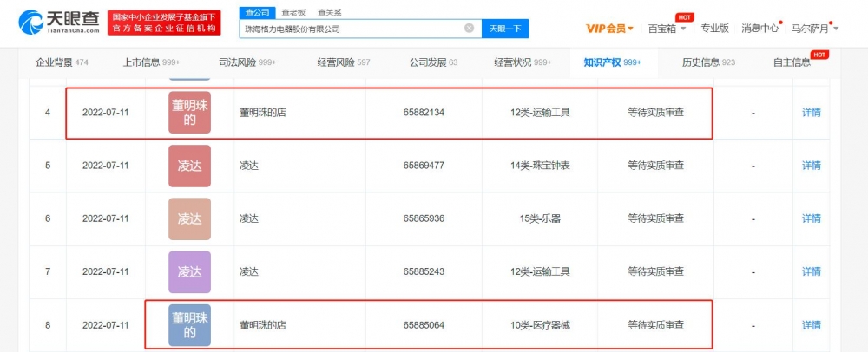Open the 百宝箱 dropdown menu
This screenshot has width=868, height=352.
(x=667, y=29)
